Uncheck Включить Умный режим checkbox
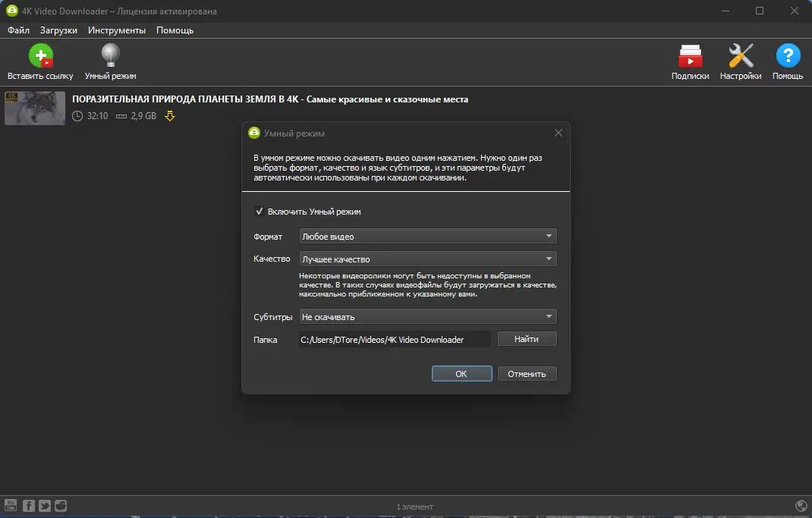812x518 pixels. click(x=259, y=211)
